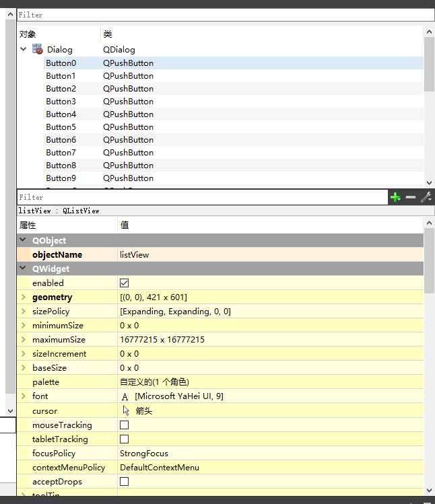This screenshot has width=435, height=504.
Task: Click the cursor value 箭头
Action: [x=143, y=410]
